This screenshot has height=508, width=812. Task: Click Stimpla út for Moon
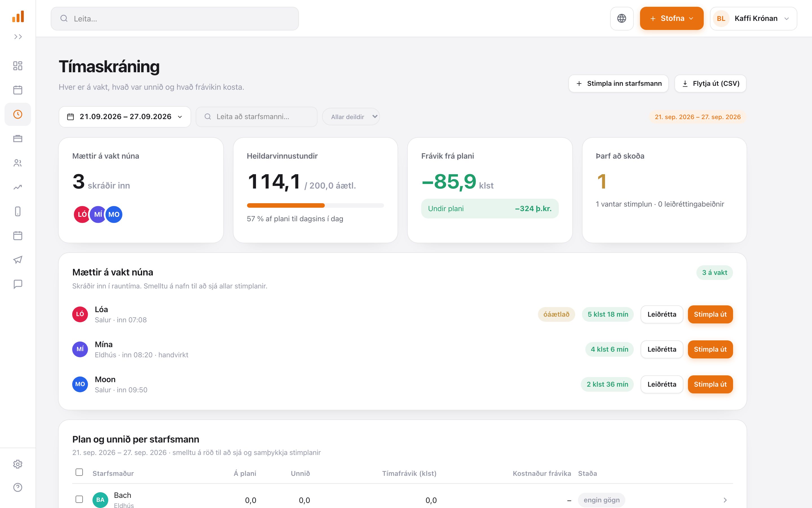tap(710, 384)
